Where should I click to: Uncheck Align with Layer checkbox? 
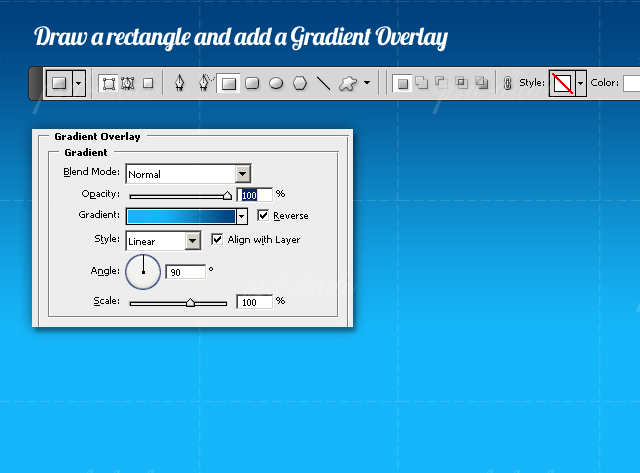[217, 239]
